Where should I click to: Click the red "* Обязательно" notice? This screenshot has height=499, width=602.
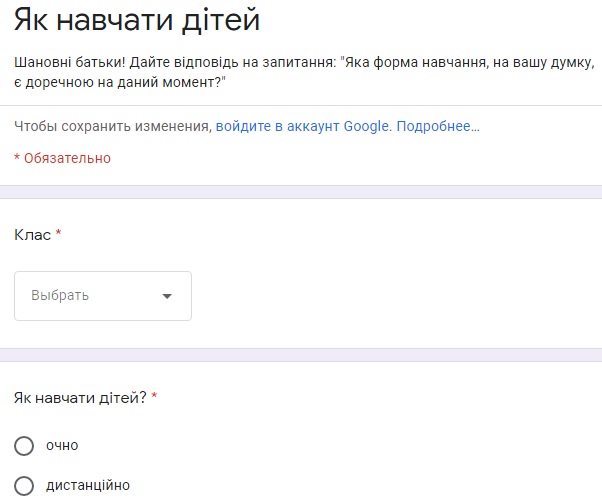[62, 158]
